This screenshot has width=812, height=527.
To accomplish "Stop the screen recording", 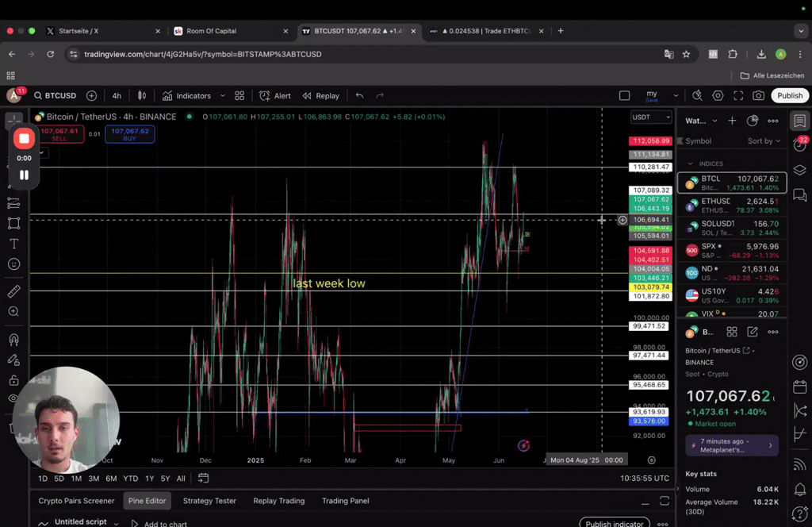I will pyautogui.click(x=24, y=138).
